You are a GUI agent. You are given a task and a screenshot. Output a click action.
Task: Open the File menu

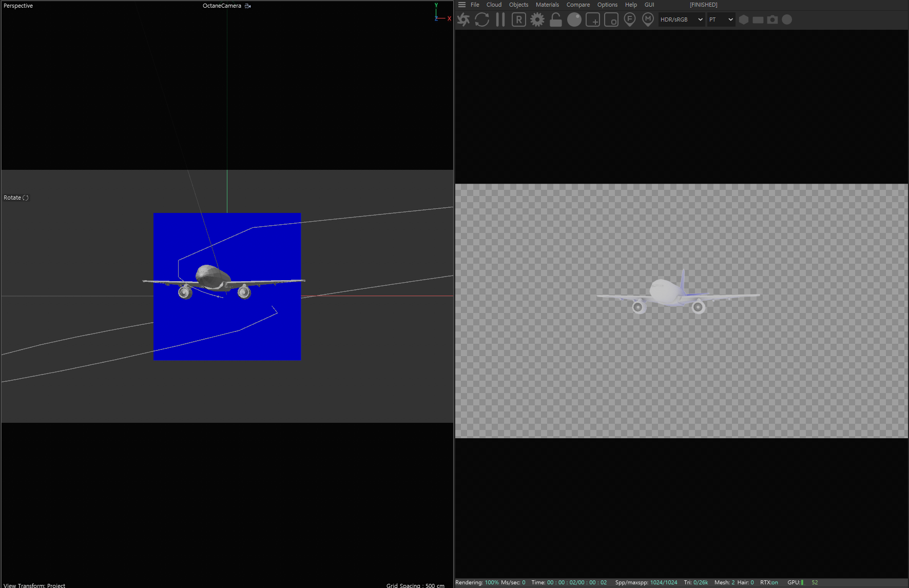point(475,5)
